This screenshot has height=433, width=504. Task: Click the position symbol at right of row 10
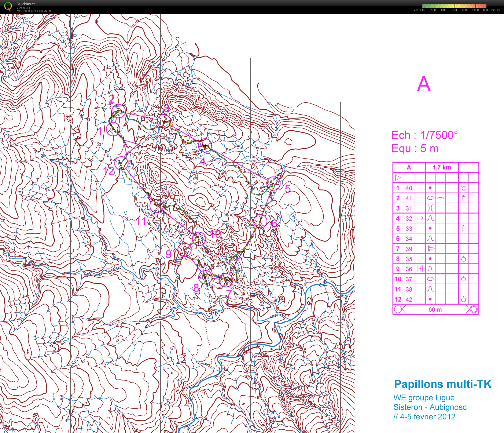tap(463, 279)
